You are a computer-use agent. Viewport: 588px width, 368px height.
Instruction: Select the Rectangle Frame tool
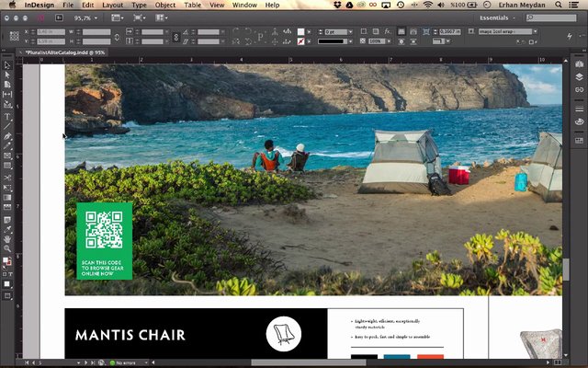[x=7, y=155]
